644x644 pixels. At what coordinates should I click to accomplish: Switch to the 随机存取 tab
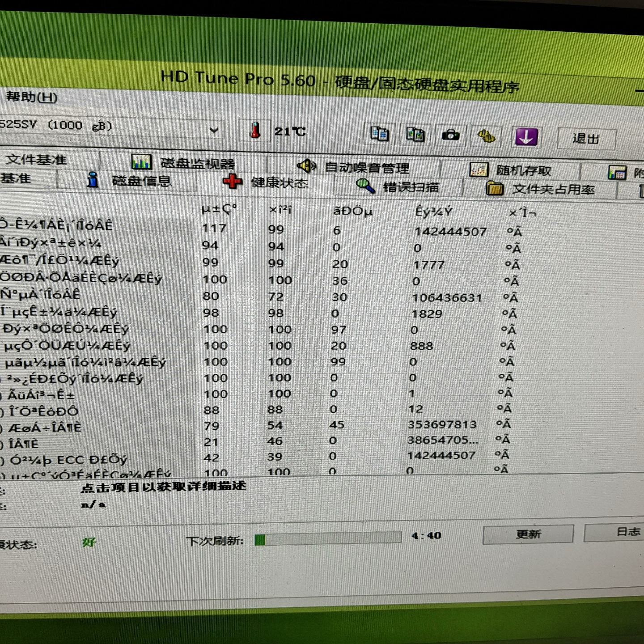click(511, 170)
